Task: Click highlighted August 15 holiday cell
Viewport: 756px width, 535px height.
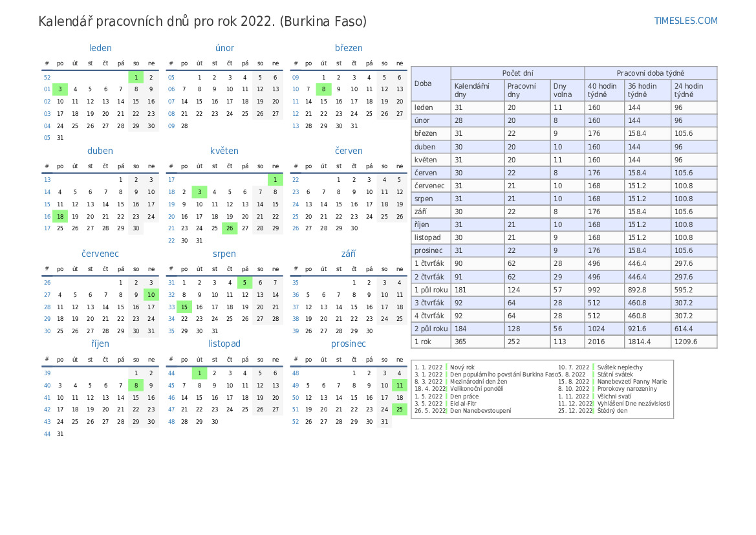Action: (184, 307)
